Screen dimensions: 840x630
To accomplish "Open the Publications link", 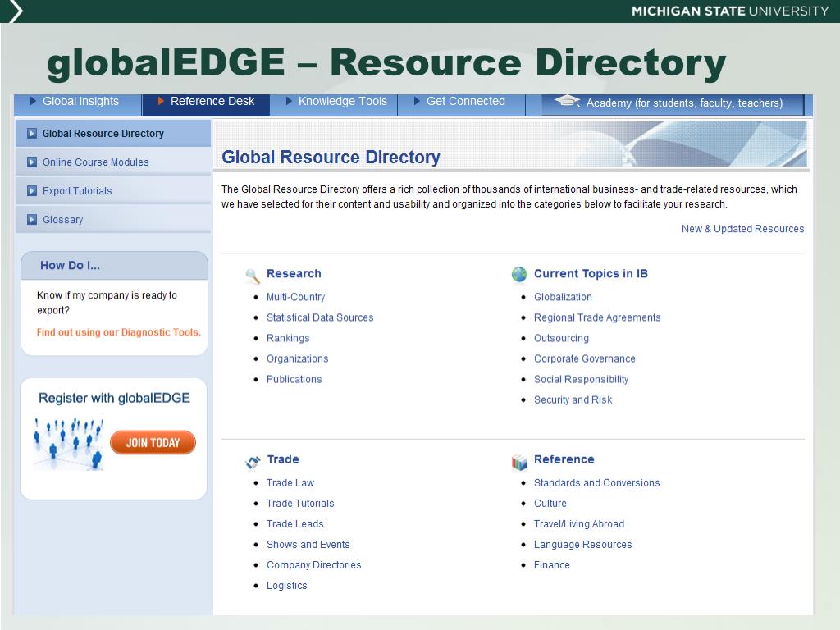I will [294, 379].
